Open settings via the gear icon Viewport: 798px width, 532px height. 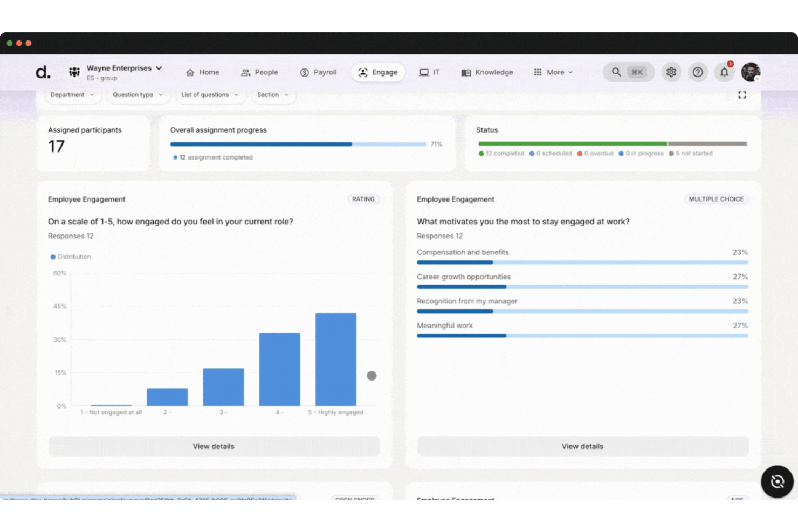[x=671, y=72]
